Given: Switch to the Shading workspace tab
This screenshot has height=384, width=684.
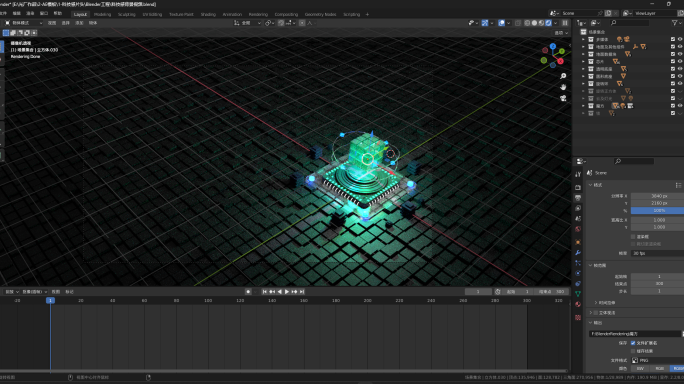Looking at the screenshot, I should pos(208,14).
